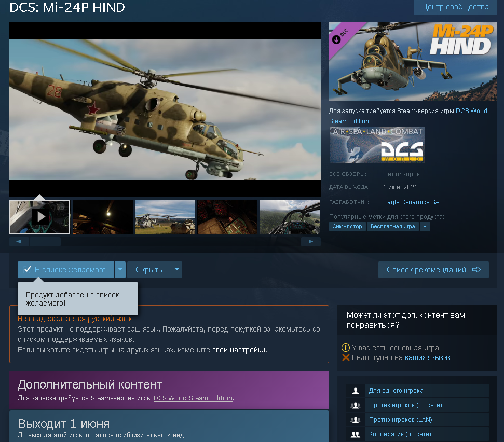Uncheck the В списке желаемого wishlist checkbox
The width and height of the screenshot is (504, 442).
click(27, 269)
